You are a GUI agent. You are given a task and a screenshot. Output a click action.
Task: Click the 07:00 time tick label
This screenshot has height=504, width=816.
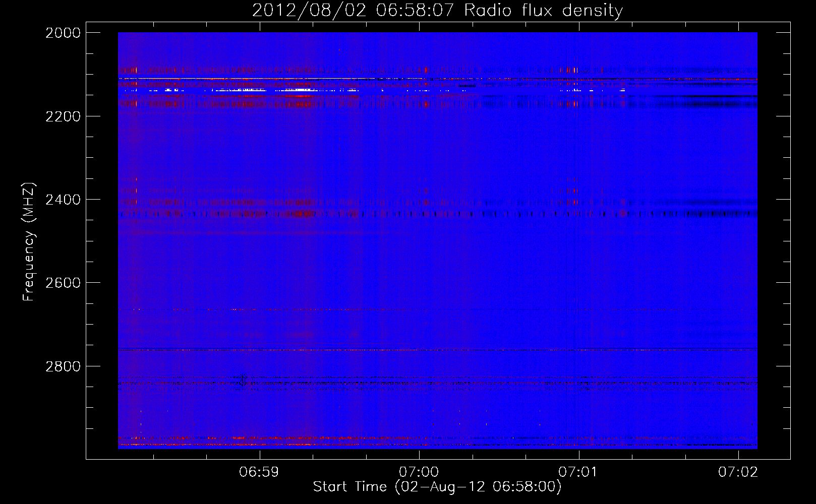[419, 472]
